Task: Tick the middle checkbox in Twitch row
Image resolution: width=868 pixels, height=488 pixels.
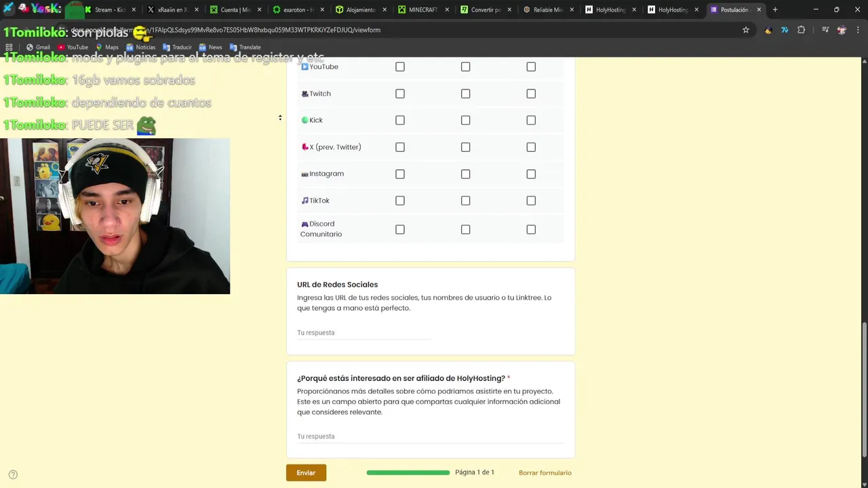Action: [x=465, y=94]
